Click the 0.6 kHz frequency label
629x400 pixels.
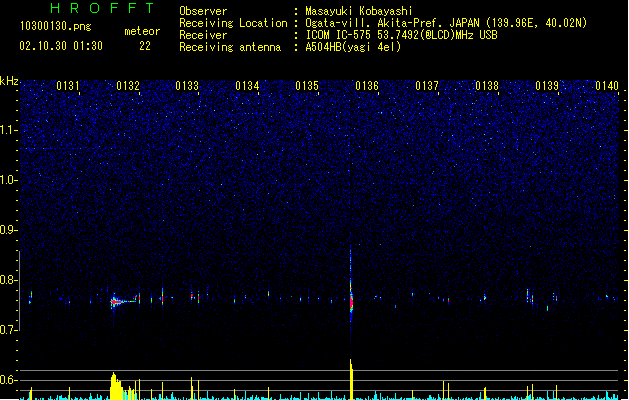[8, 380]
